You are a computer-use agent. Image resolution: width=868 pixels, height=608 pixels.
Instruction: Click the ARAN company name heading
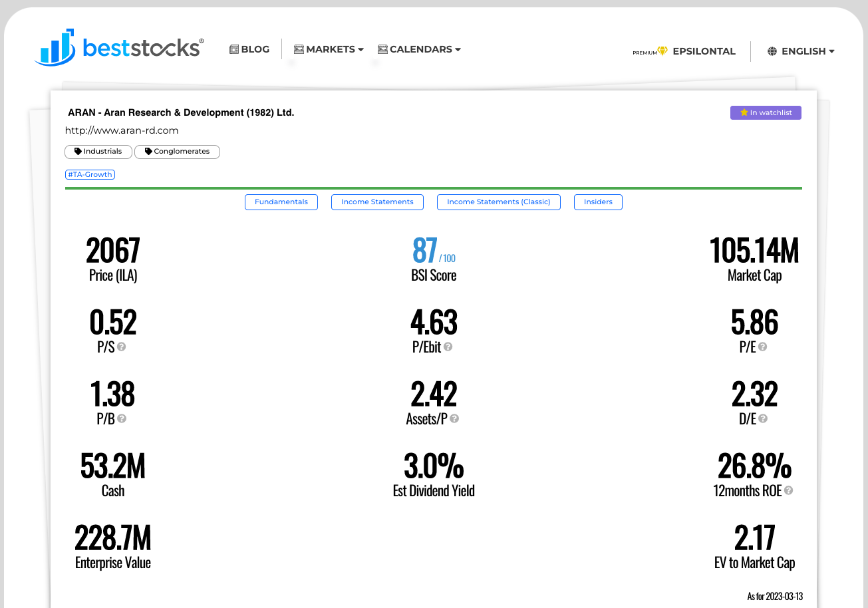181,112
